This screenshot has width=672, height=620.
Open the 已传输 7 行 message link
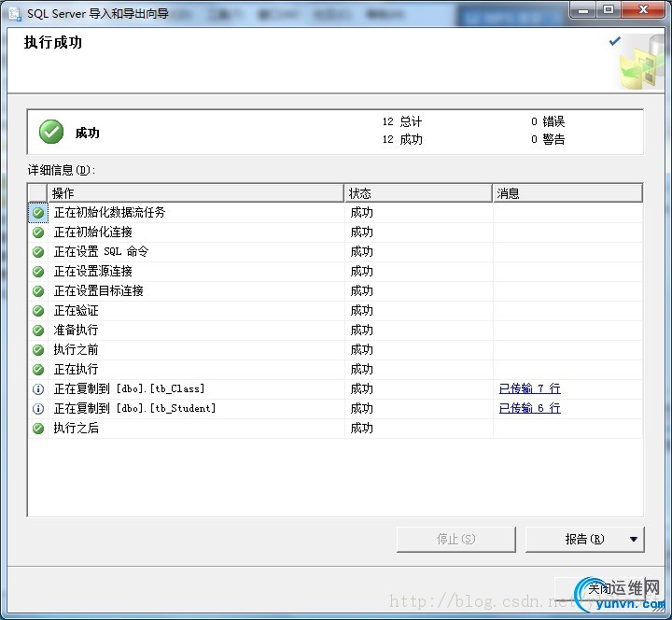(530, 388)
